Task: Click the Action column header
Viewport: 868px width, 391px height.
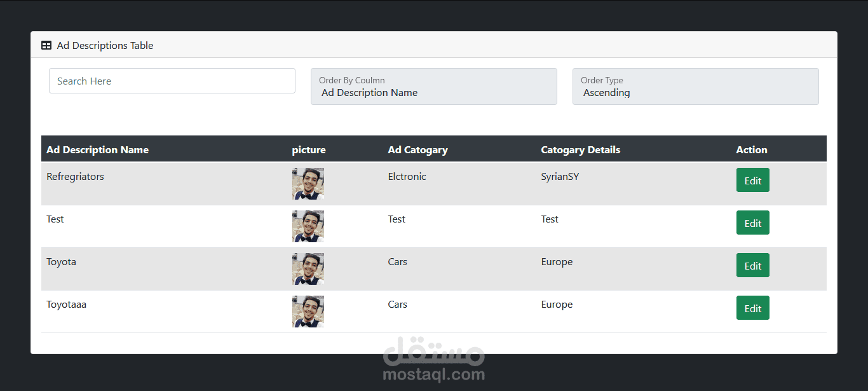Action: [x=752, y=150]
